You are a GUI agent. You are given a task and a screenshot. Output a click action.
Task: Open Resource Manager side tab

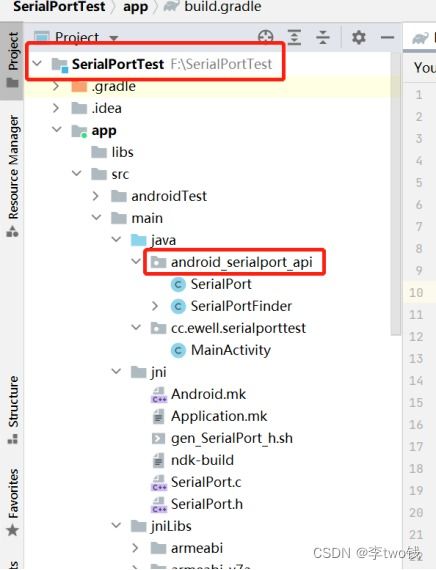point(13,176)
